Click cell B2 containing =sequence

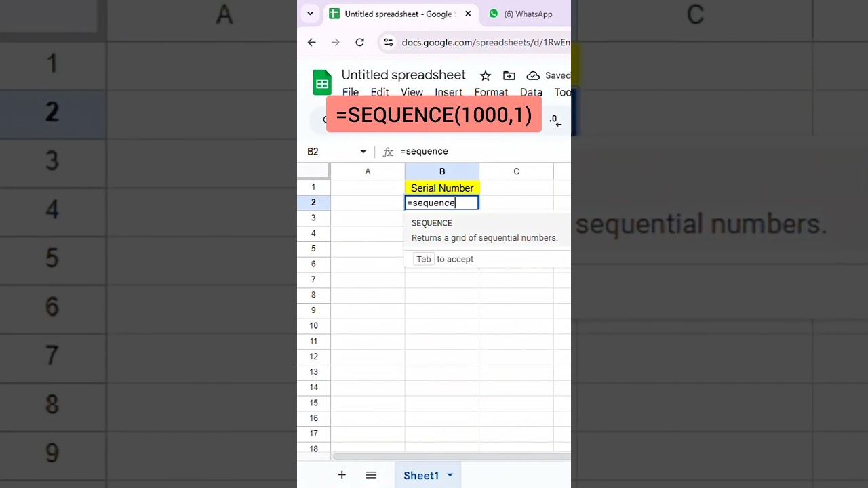442,203
